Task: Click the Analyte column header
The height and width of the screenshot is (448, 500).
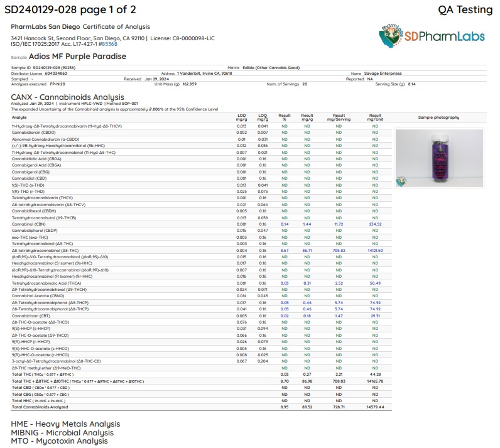Action: (19, 117)
